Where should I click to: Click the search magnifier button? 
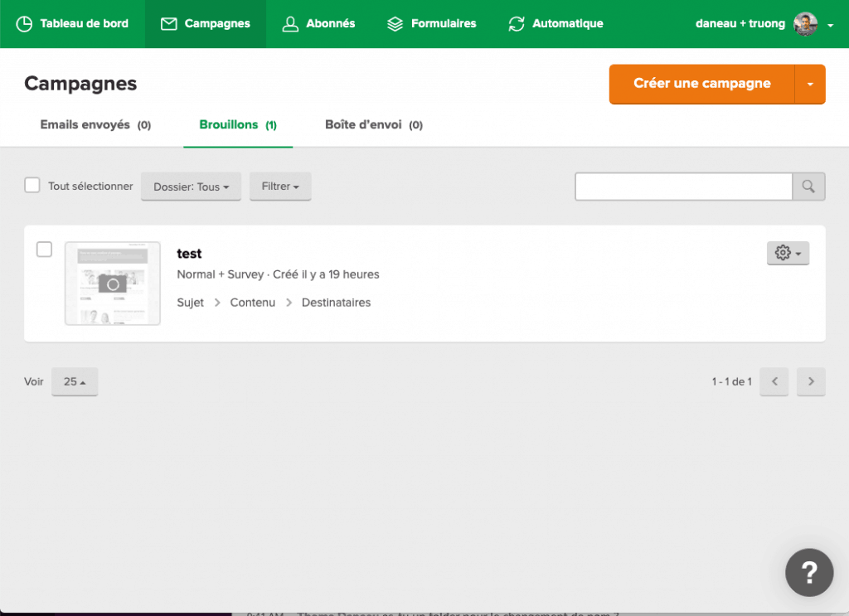(x=808, y=187)
